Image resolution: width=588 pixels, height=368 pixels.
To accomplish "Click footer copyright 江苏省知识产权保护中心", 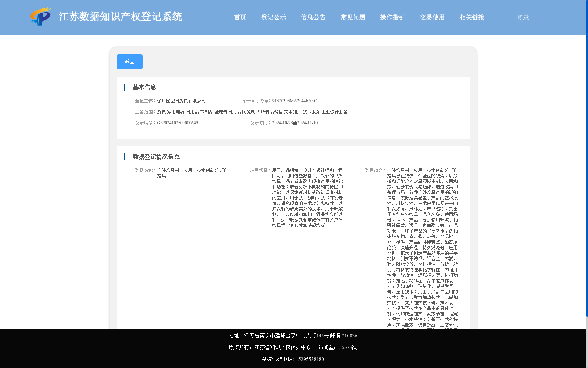I will [x=283, y=347].
